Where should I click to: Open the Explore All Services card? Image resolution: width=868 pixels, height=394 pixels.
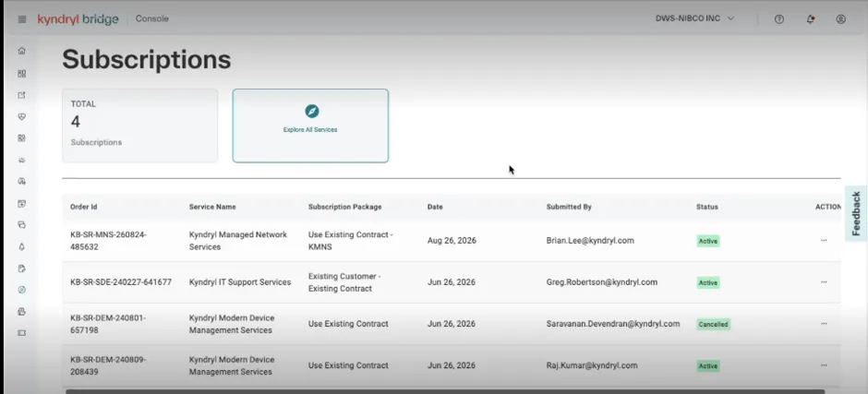310,125
